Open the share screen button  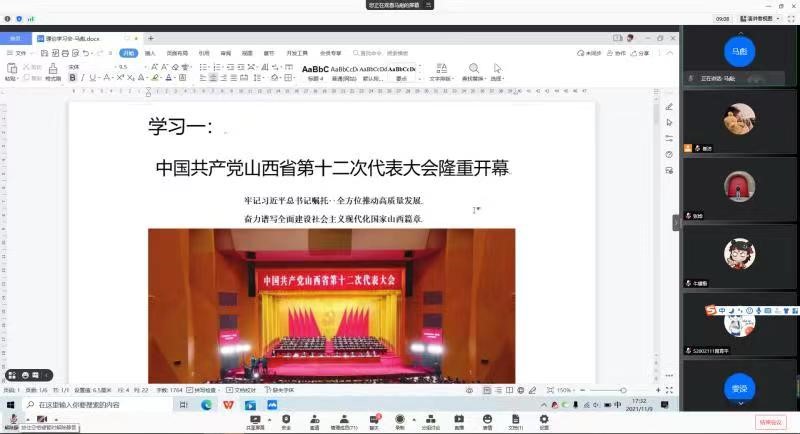tap(254, 421)
